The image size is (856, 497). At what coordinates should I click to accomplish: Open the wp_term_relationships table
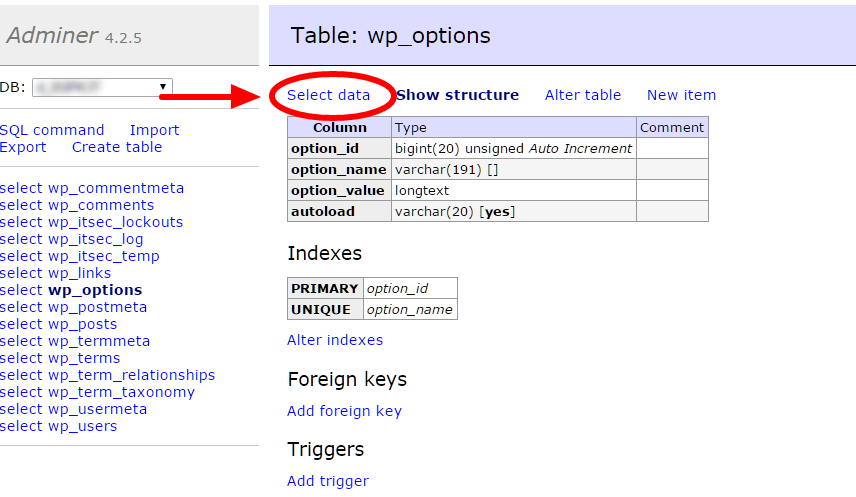click(x=131, y=375)
